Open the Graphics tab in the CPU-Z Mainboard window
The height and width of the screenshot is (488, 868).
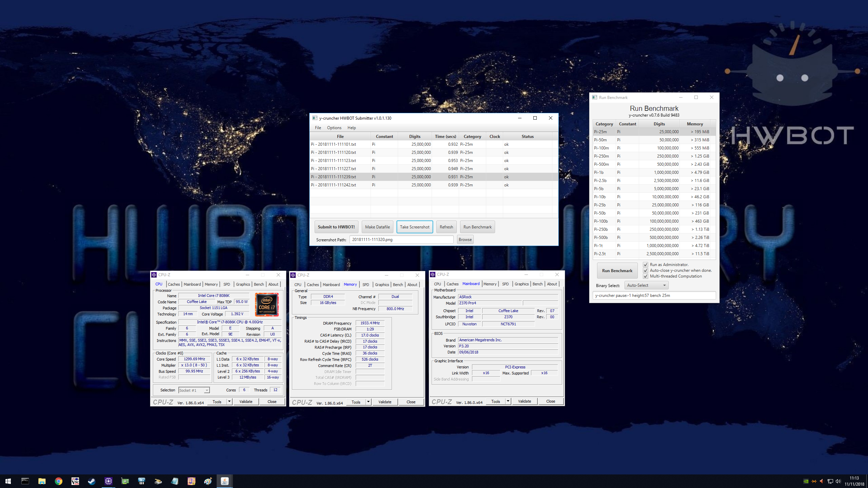pos(521,284)
